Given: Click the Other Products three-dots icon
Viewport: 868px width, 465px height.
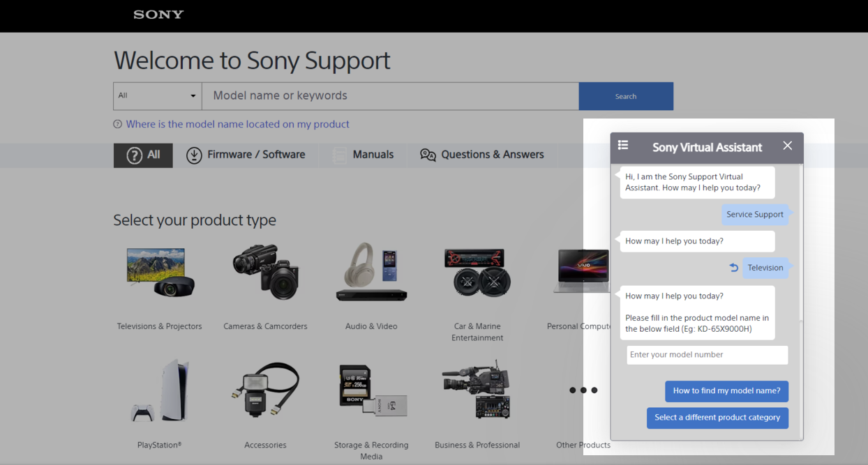Looking at the screenshot, I should 583,390.
